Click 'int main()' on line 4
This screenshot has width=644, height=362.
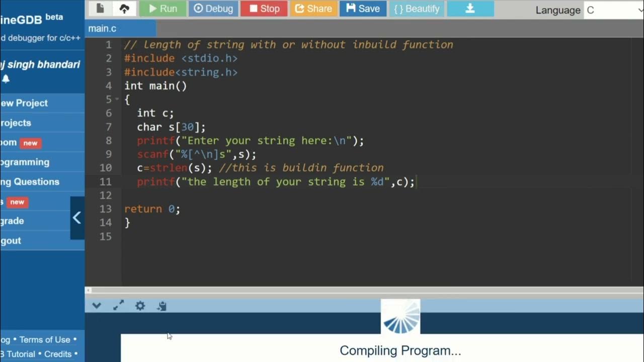click(x=155, y=86)
